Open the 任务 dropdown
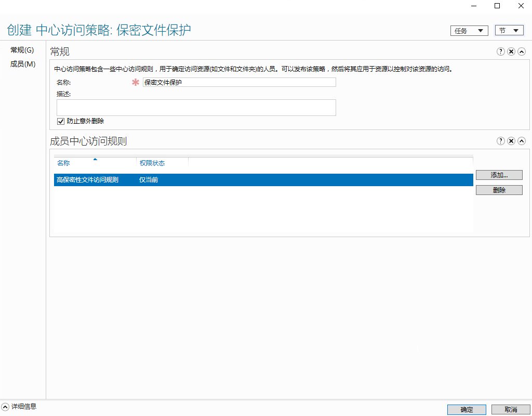This screenshot has height=416, width=532. (469, 30)
